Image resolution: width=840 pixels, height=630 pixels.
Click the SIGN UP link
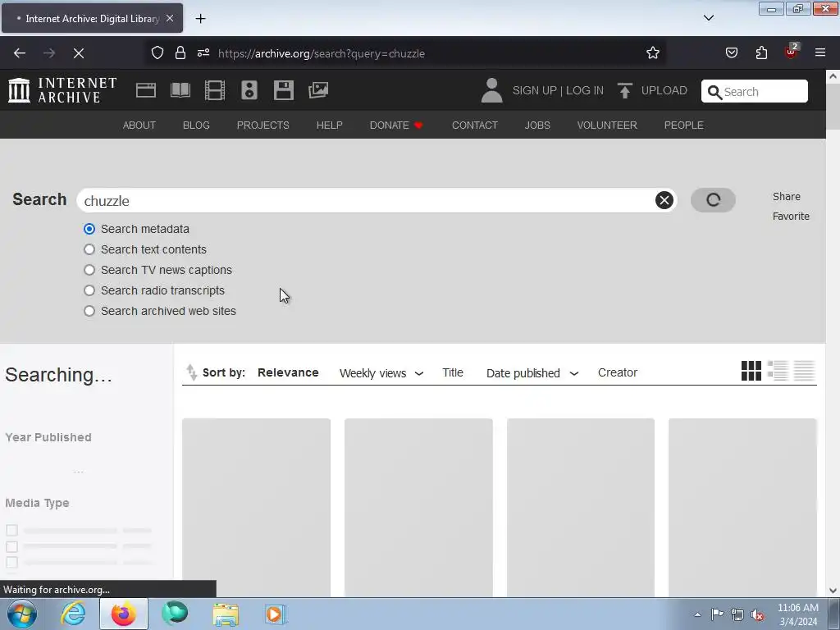[534, 90]
